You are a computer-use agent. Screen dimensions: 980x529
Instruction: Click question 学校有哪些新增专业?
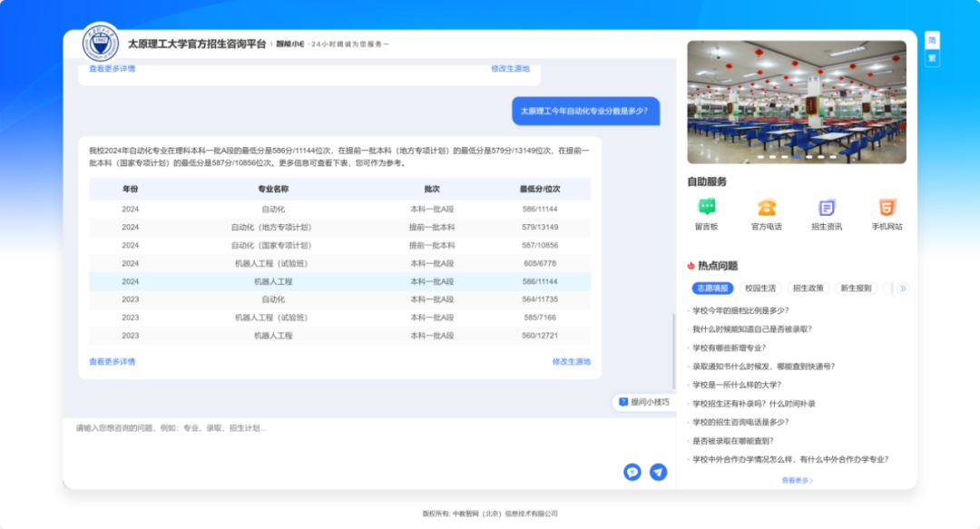[729, 348]
